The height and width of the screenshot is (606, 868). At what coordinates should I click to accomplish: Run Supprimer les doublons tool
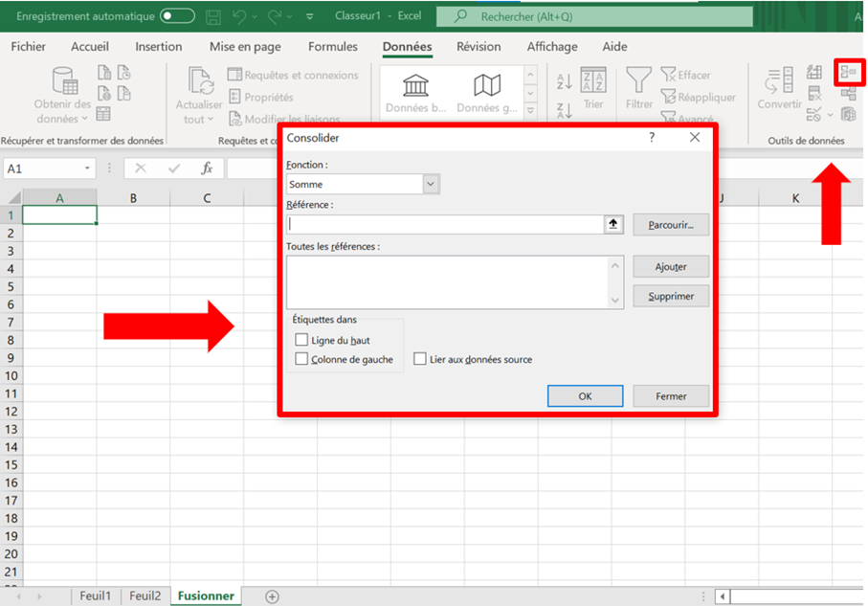pos(813,94)
